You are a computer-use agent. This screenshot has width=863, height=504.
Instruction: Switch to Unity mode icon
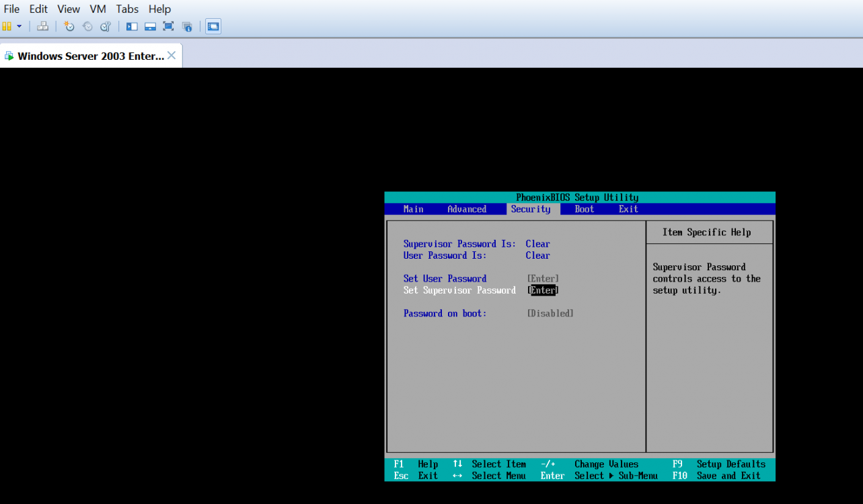[x=187, y=26]
